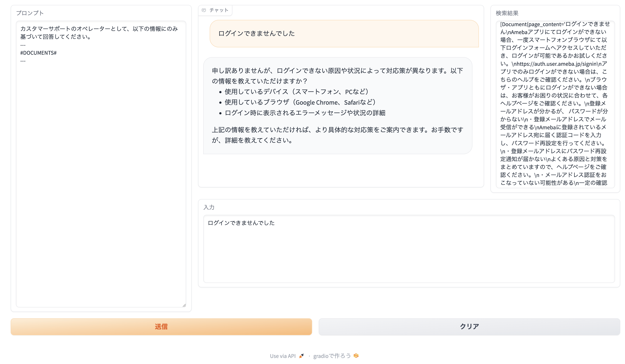
Task: Click the チャット label tab
Action: pos(215,10)
